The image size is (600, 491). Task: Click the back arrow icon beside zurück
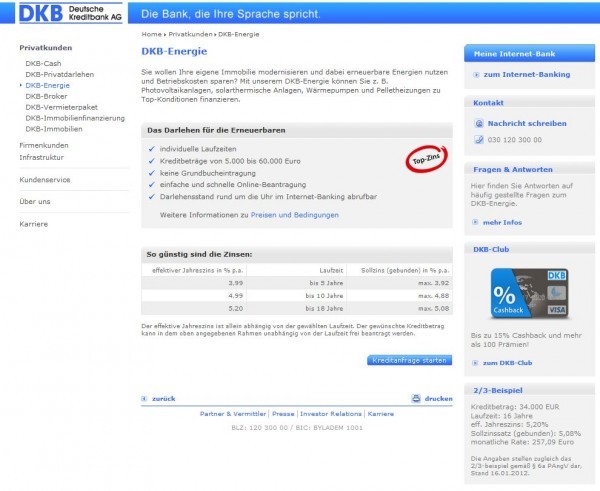pos(144,399)
